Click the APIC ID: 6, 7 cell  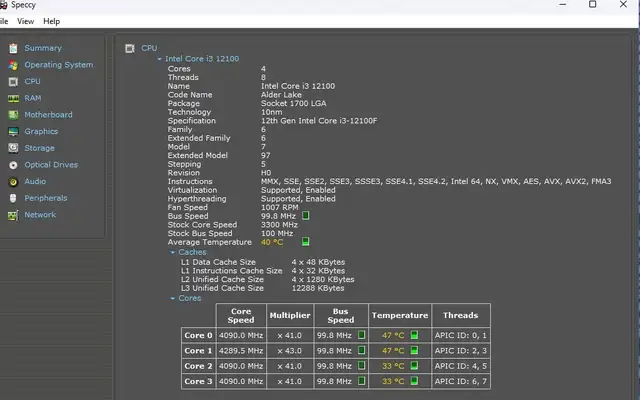click(460, 381)
